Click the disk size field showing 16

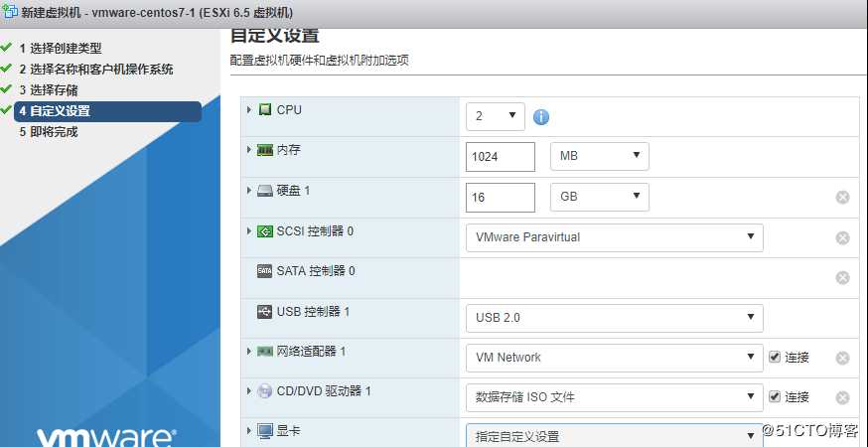click(501, 198)
